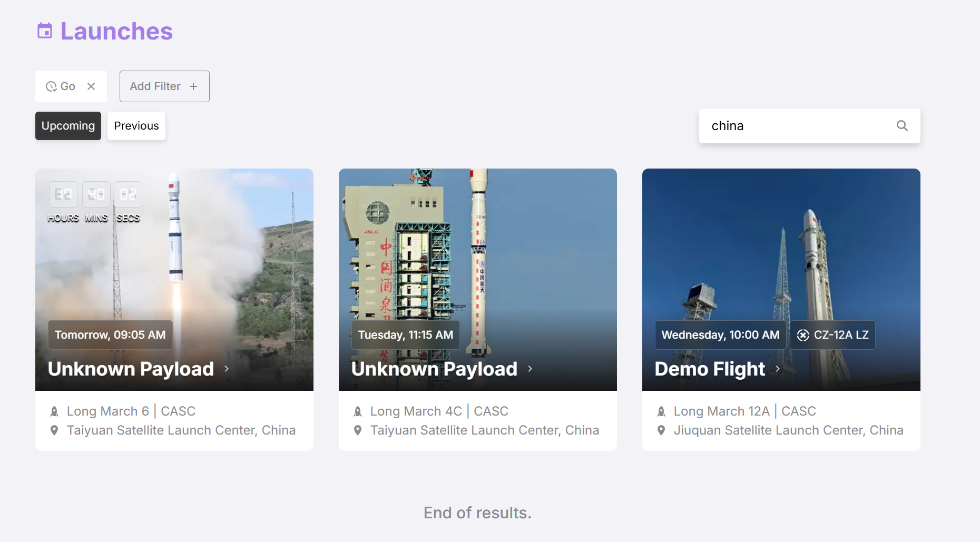This screenshot has height=542, width=980.
Task: Click the Long March 6 | CASC text
Action: [131, 411]
